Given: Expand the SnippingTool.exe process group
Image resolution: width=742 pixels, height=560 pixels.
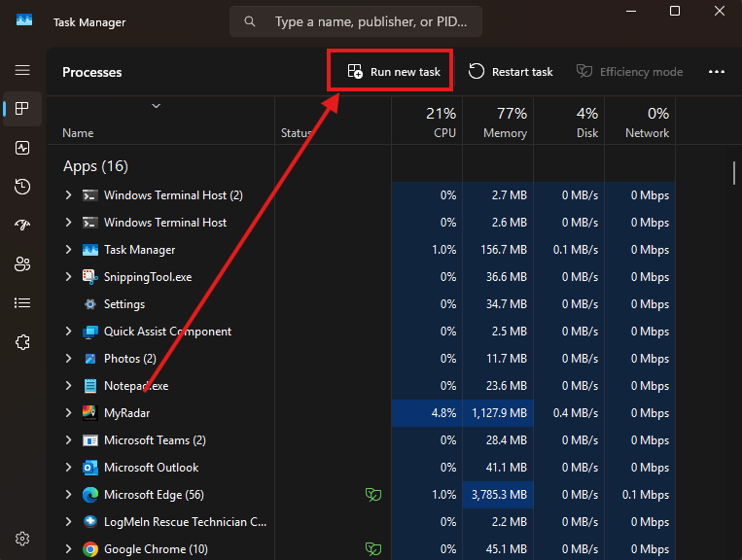Looking at the screenshot, I should [x=68, y=277].
